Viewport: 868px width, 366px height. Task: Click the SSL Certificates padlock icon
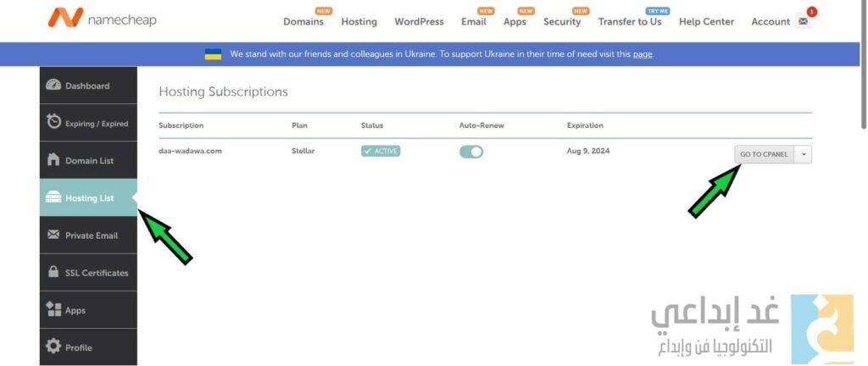click(53, 272)
